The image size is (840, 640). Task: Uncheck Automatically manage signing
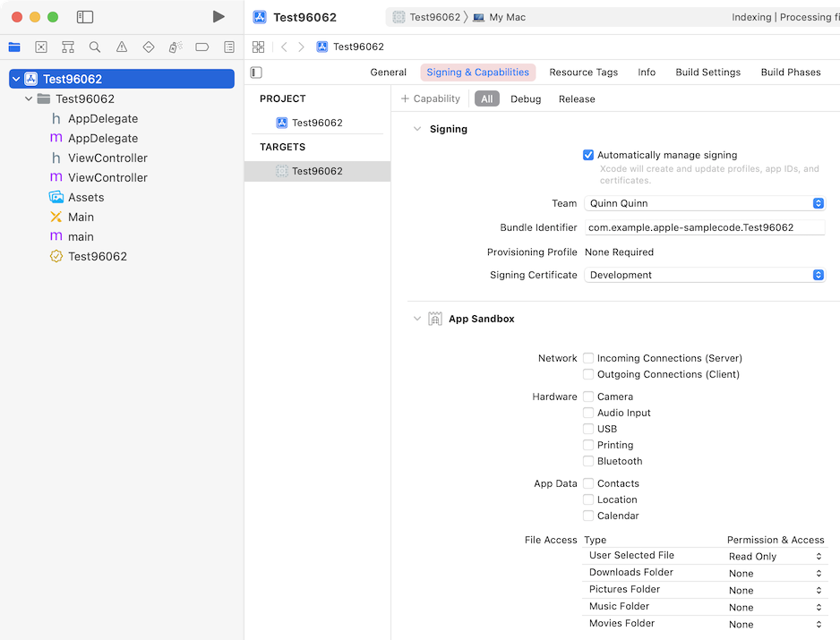pyautogui.click(x=588, y=156)
